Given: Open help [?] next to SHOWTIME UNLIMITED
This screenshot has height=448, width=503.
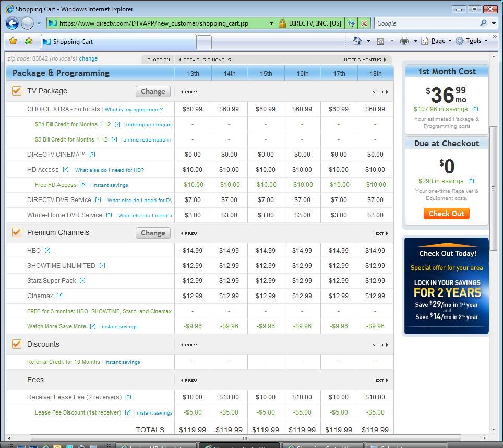Looking at the screenshot, I should [102, 265].
